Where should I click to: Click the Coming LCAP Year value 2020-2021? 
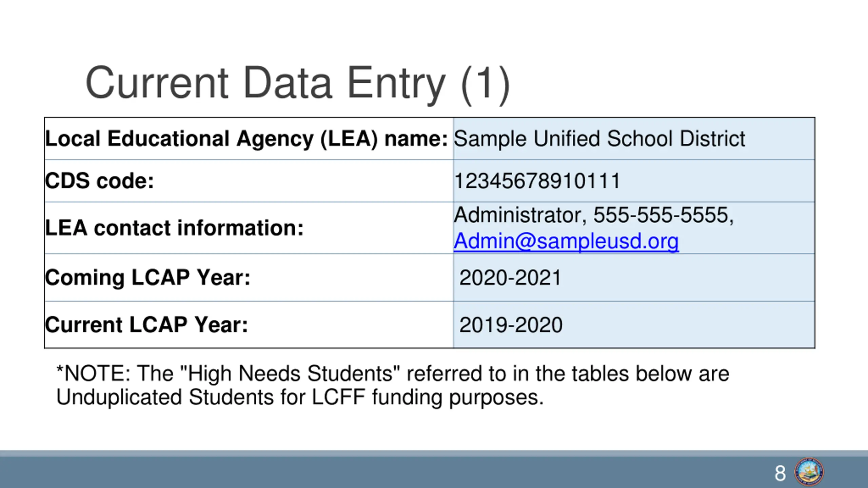click(x=510, y=278)
